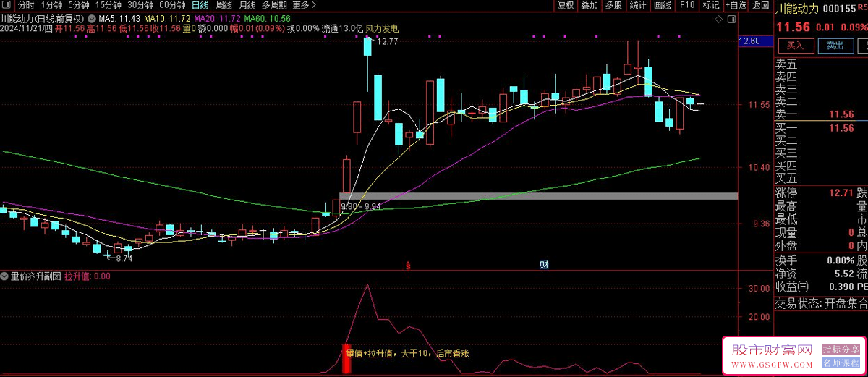Open 多股 multi-stock view

click(x=613, y=5)
